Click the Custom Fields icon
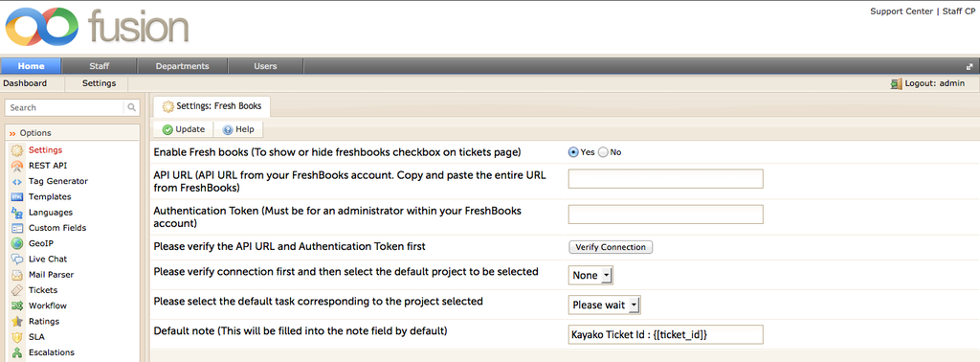This screenshot has height=362, width=980. (x=17, y=228)
